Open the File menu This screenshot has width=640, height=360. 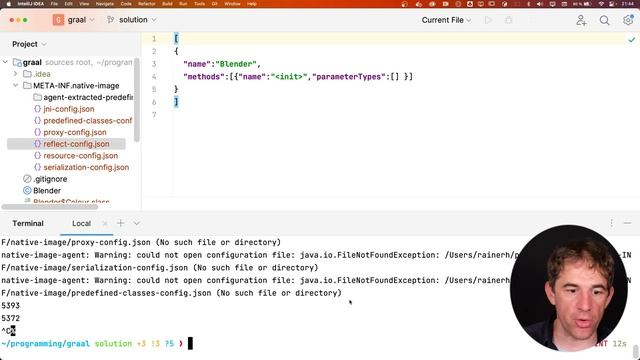click(x=54, y=4)
